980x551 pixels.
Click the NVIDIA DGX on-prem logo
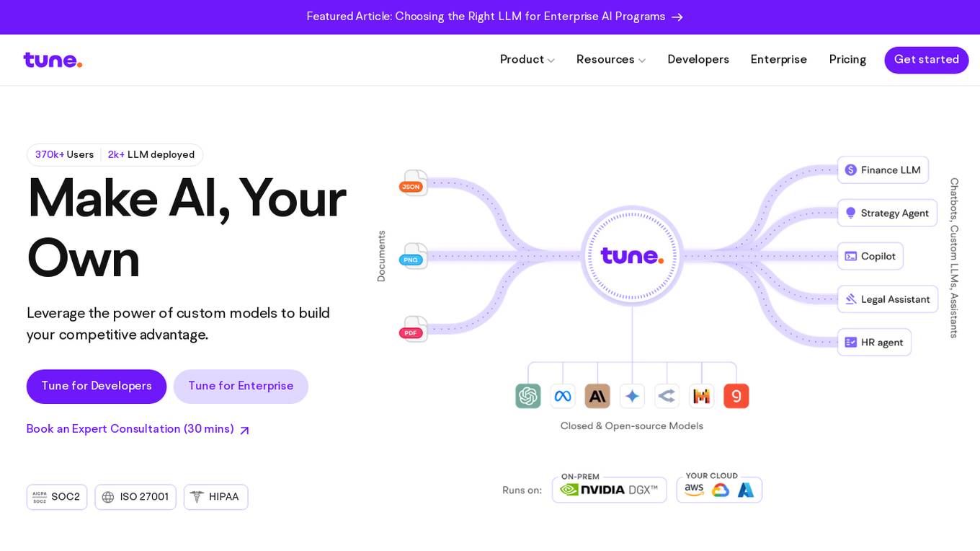(x=609, y=490)
